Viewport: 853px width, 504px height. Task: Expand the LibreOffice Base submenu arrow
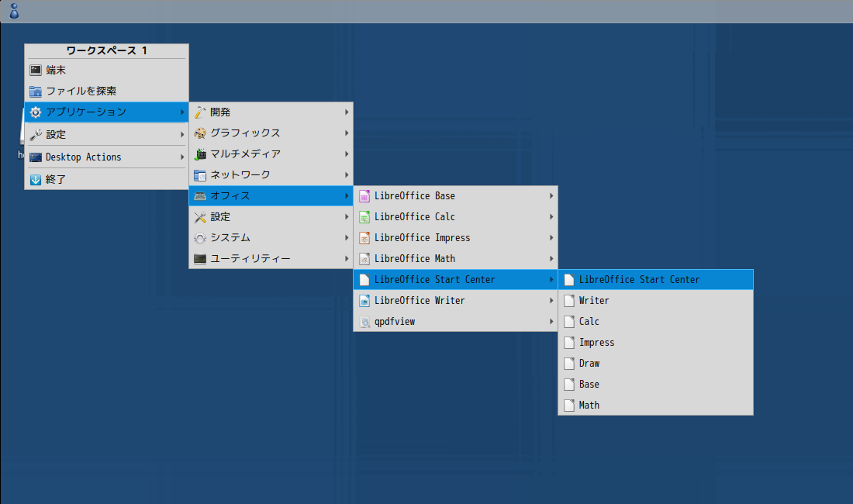[551, 195]
